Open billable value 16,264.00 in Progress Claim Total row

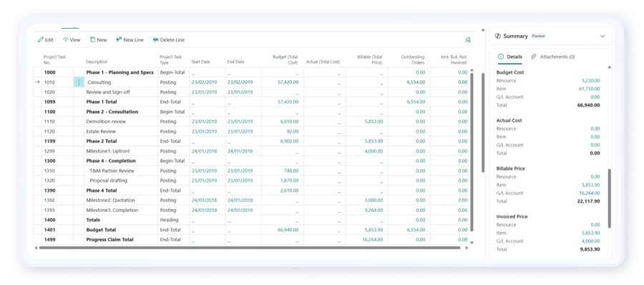point(373,240)
